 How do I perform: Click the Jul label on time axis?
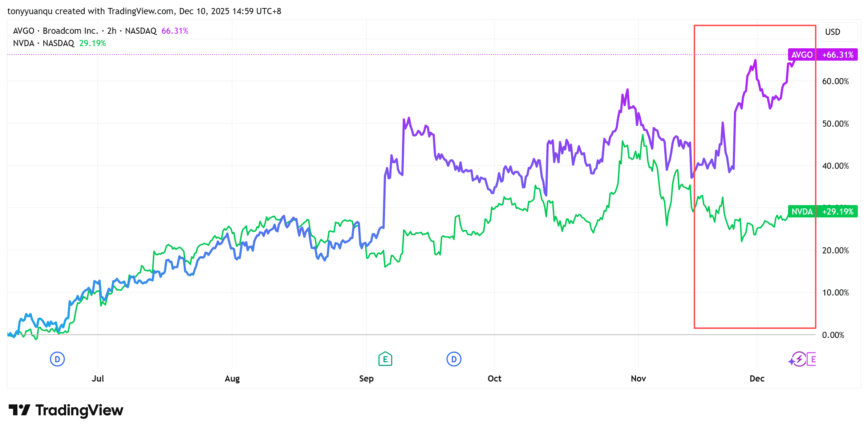pyautogui.click(x=98, y=379)
